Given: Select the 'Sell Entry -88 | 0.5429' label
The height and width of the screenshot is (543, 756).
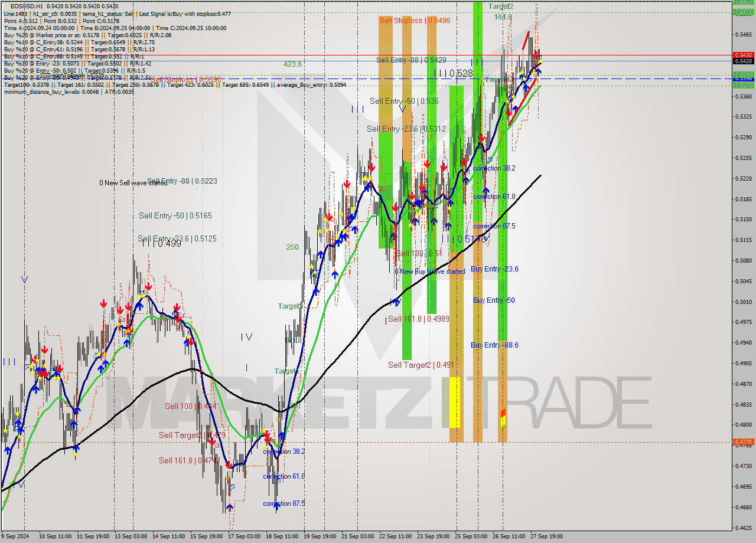Looking at the screenshot, I should (x=411, y=60).
